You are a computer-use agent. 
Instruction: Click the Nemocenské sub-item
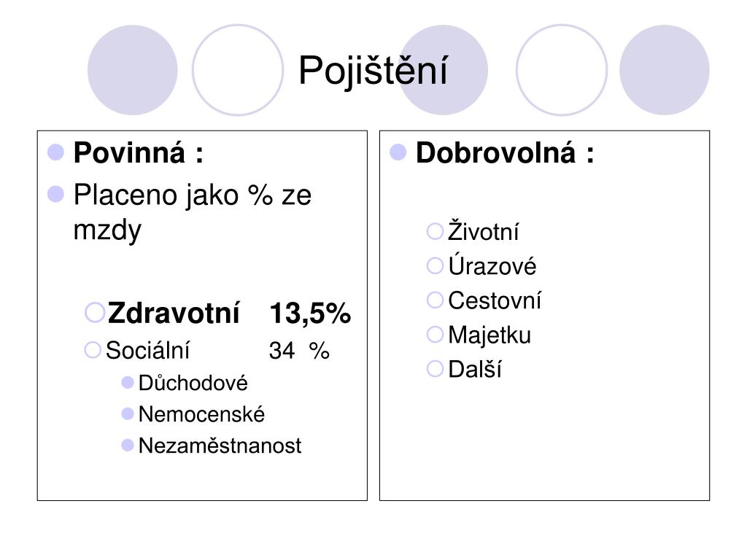(x=201, y=414)
